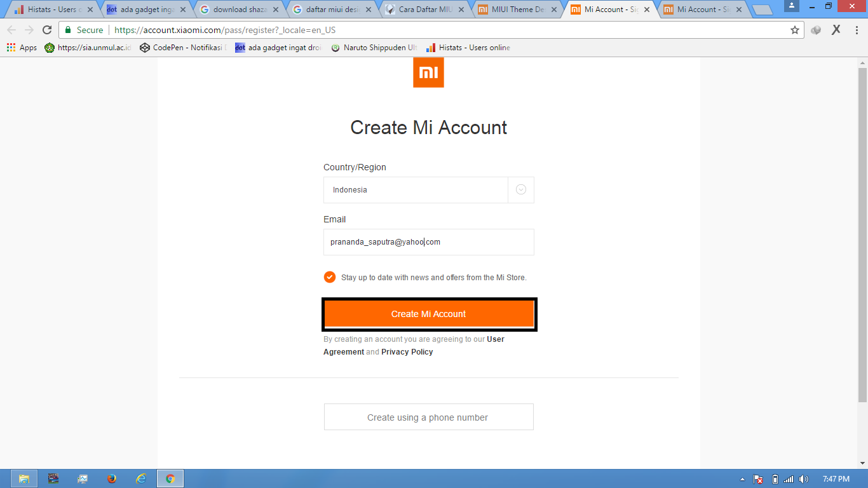Uncheck the Mi Store news and offers checkbox
868x488 pixels.
(329, 277)
